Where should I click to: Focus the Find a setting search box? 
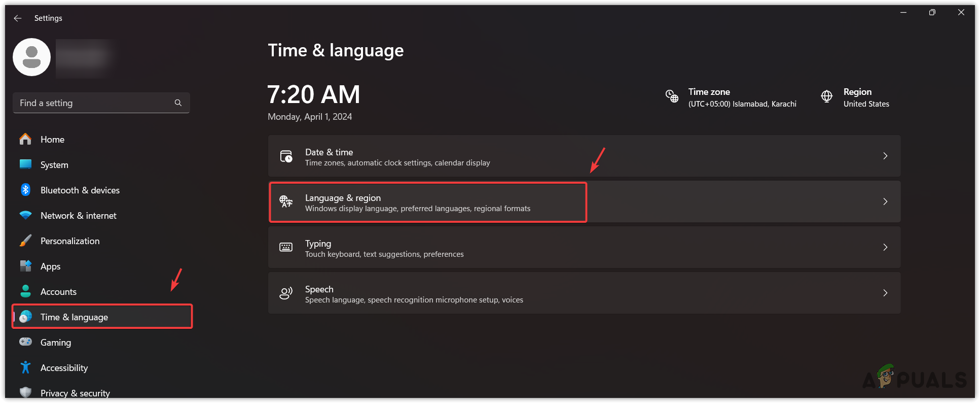pos(101,103)
